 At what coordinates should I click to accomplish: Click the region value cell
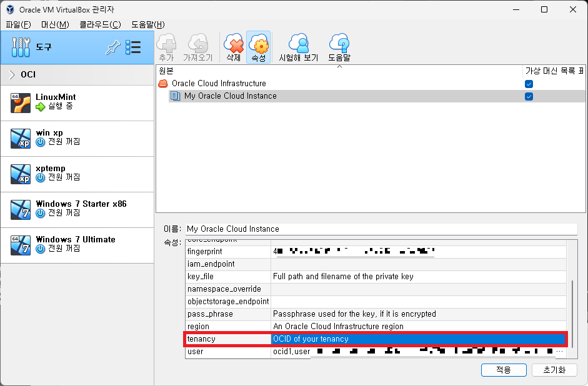419,327
